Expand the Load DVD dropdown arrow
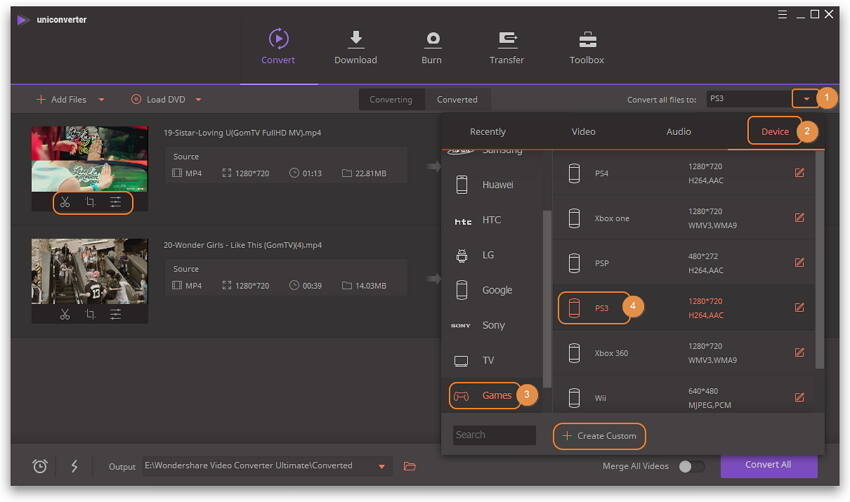850x502 pixels. 198,100
